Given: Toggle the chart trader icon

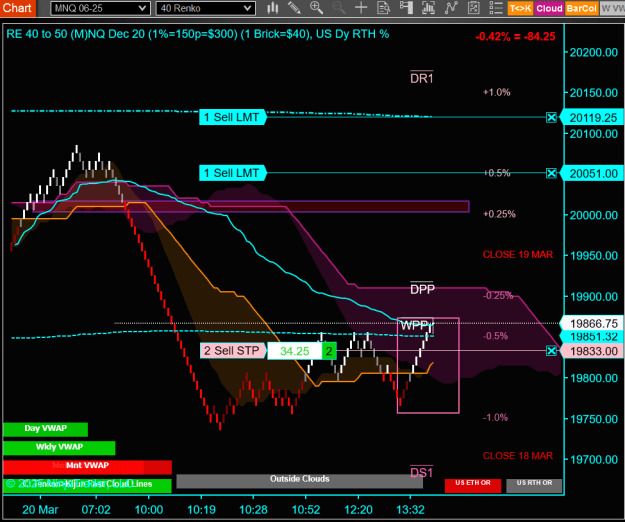Looking at the screenshot, I should tap(406, 8).
